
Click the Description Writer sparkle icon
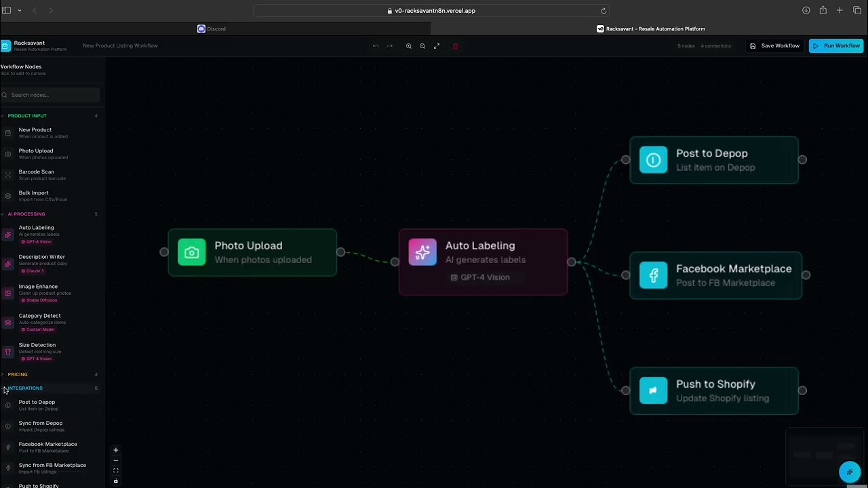pyautogui.click(x=8, y=264)
